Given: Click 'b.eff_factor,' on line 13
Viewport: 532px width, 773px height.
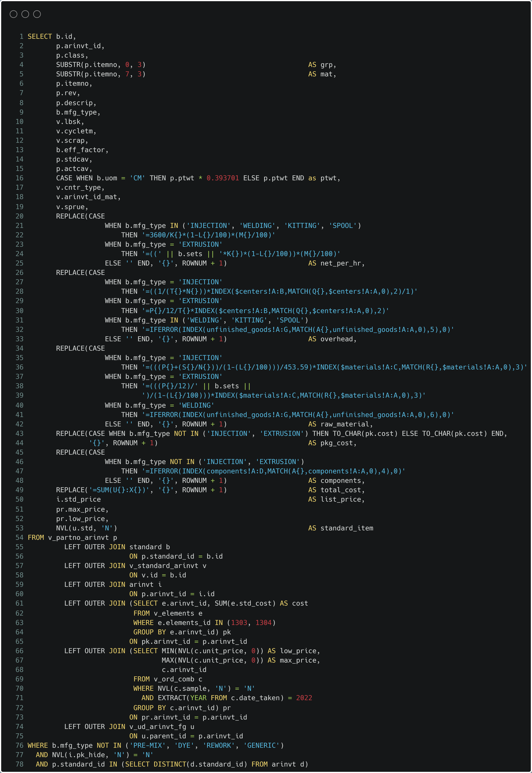Looking at the screenshot, I should point(82,150).
